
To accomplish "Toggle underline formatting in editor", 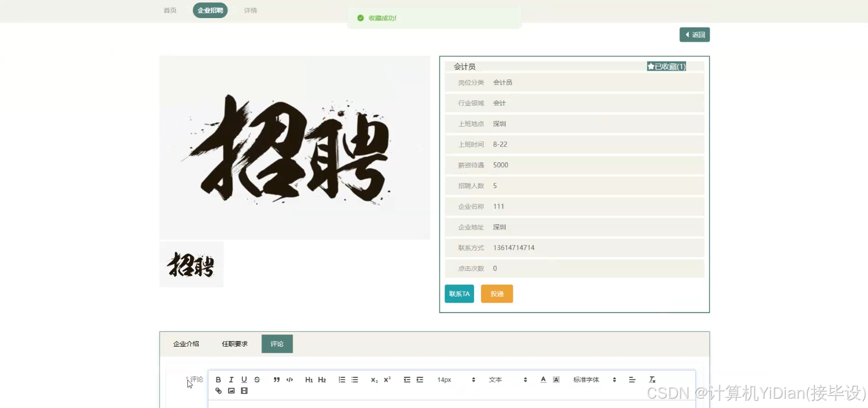I will pyautogui.click(x=244, y=379).
